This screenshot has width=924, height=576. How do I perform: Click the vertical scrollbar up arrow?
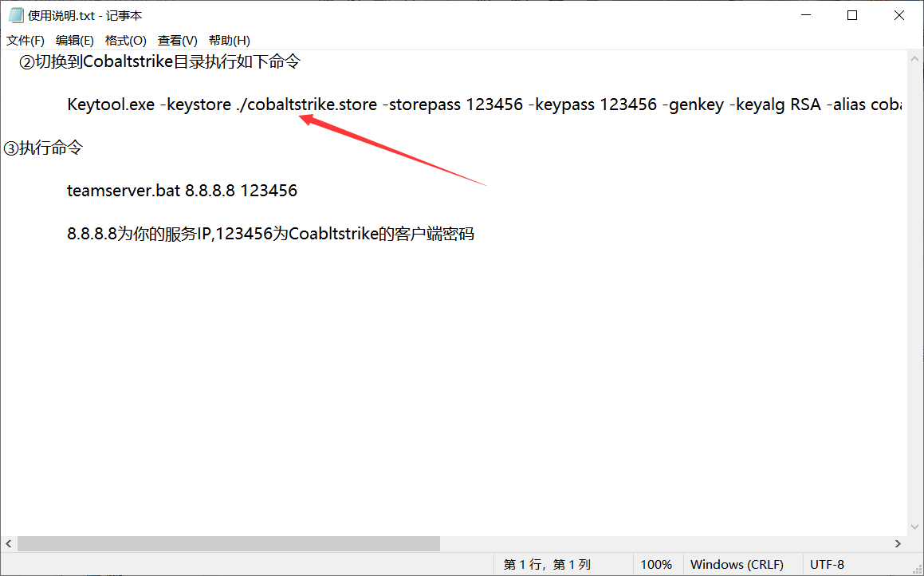click(915, 57)
